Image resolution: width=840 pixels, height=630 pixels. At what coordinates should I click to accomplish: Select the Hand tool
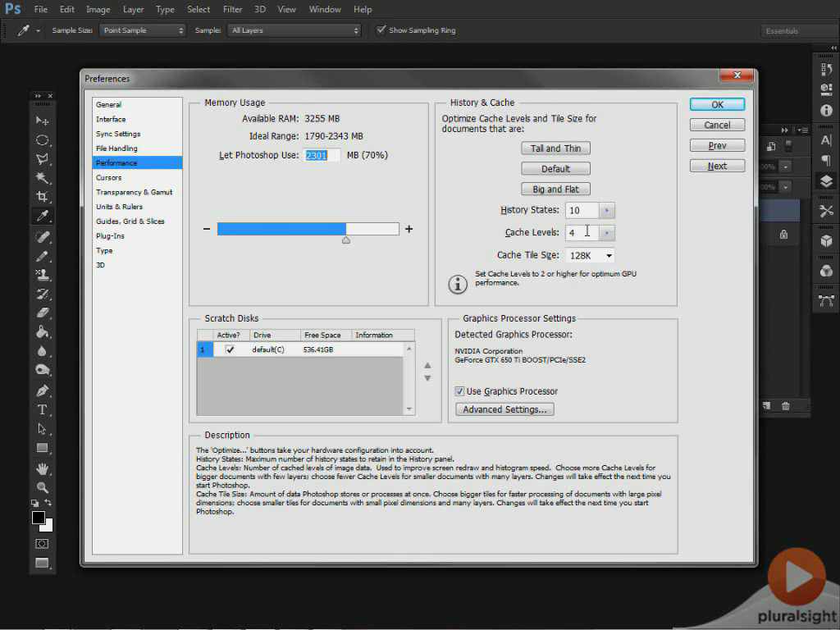pos(42,468)
